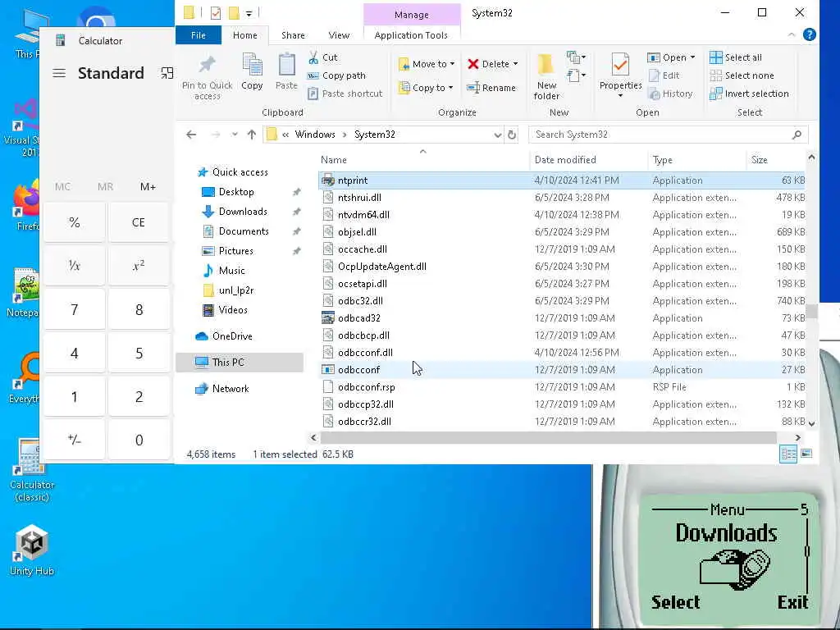This screenshot has height=630, width=840.
Task: Unpin Pictures from Quick access
Action: (296, 251)
